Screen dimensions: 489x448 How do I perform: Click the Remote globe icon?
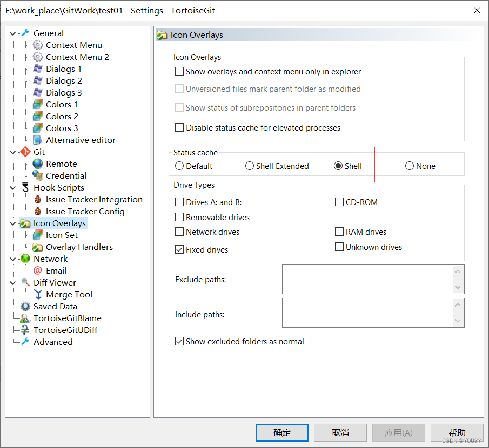tap(38, 164)
